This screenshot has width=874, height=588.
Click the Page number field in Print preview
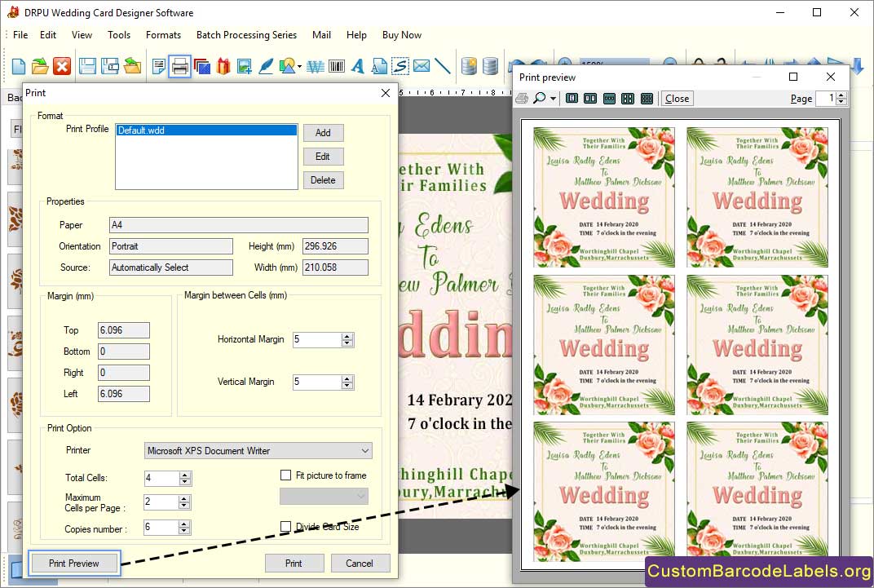826,99
